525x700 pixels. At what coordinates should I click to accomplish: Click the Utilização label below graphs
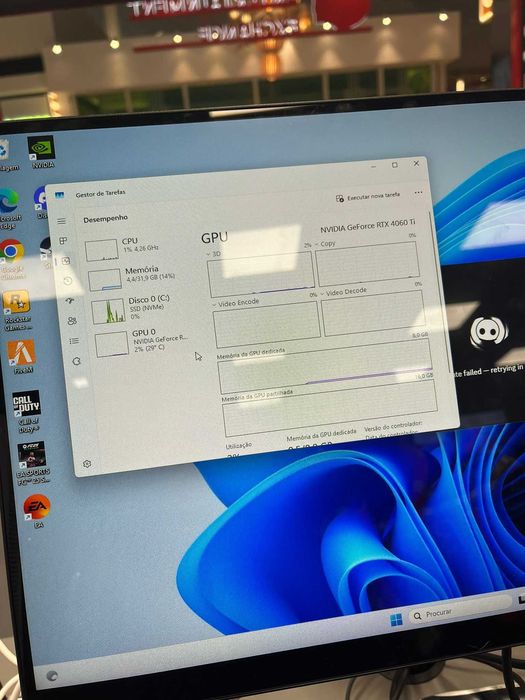click(x=238, y=446)
